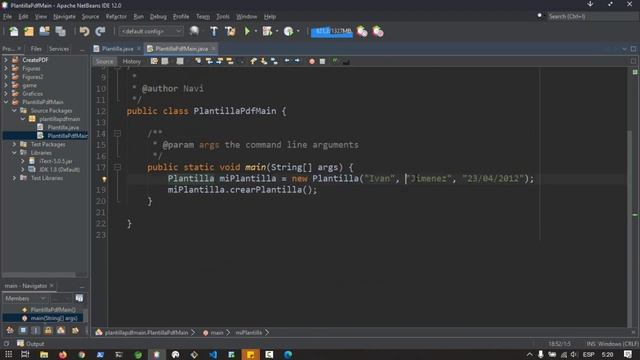Expand the iText-5.0.5.jar library

(x=23, y=161)
